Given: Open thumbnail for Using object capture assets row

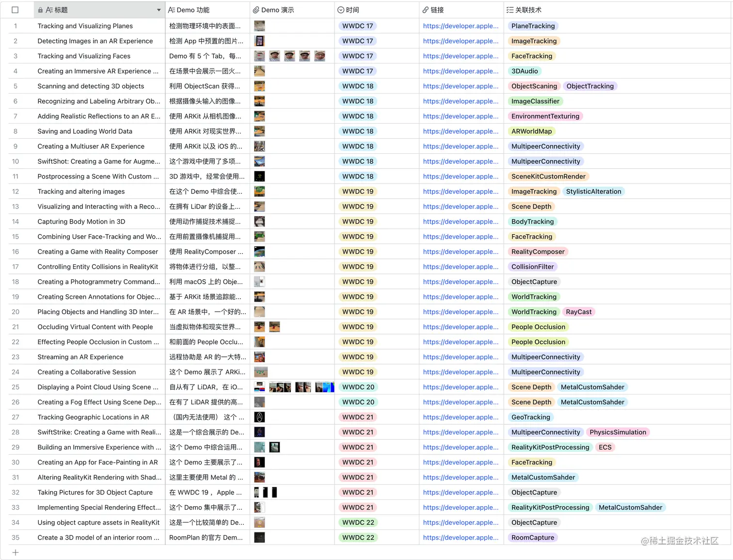Looking at the screenshot, I should (x=259, y=522).
